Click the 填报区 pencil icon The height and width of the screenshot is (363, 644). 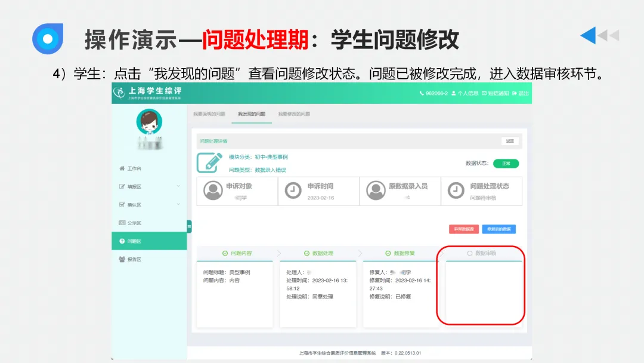(x=122, y=186)
